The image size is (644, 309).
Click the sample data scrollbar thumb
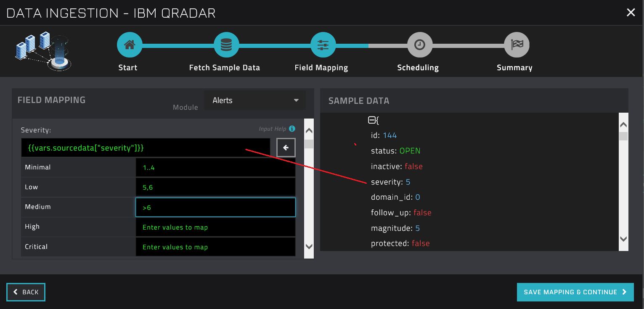pos(623,136)
